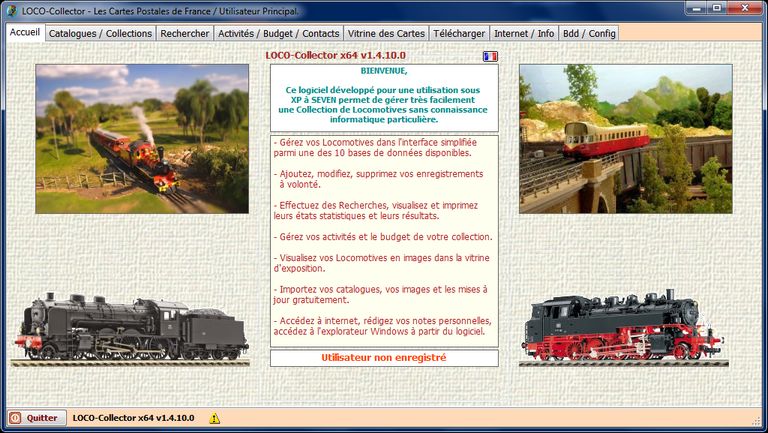Click 'LOCO-Collector x64 v1.4.10.0' red title
Image resolution: width=768 pixels, height=433 pixels.
click(336, 55)
